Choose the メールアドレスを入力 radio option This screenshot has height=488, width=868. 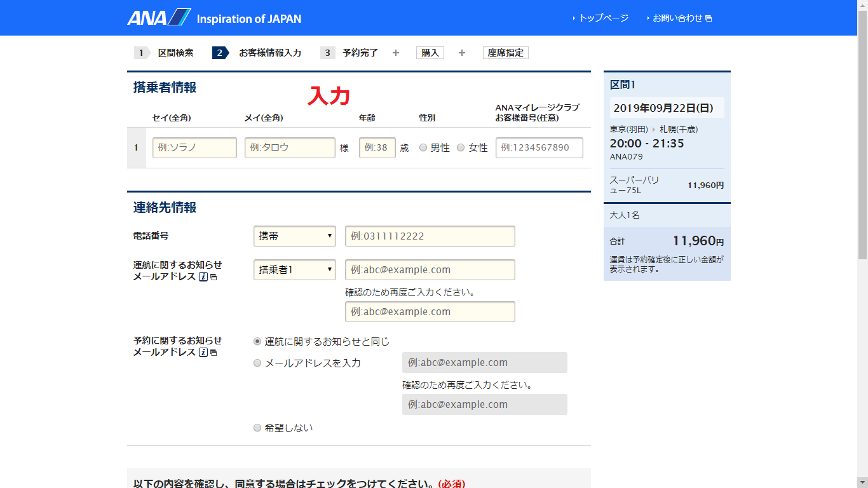pos(257,363)
